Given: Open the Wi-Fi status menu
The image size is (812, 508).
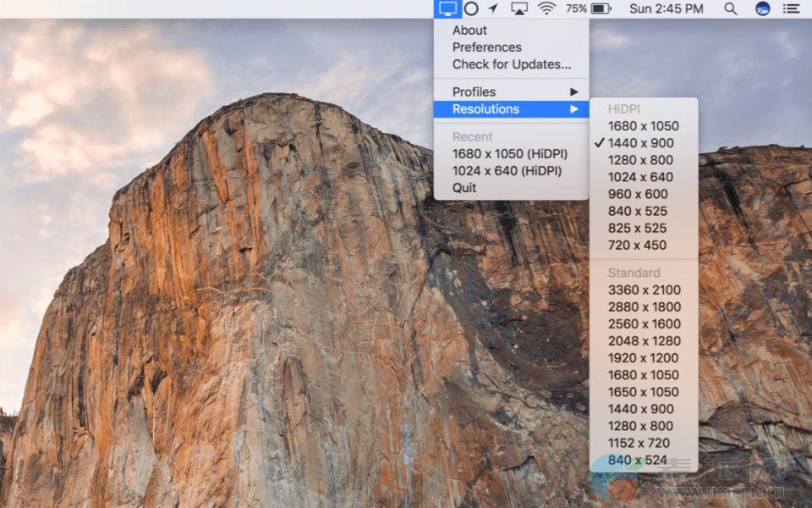Looking at the screenshot, I should (x=546, y=8).
